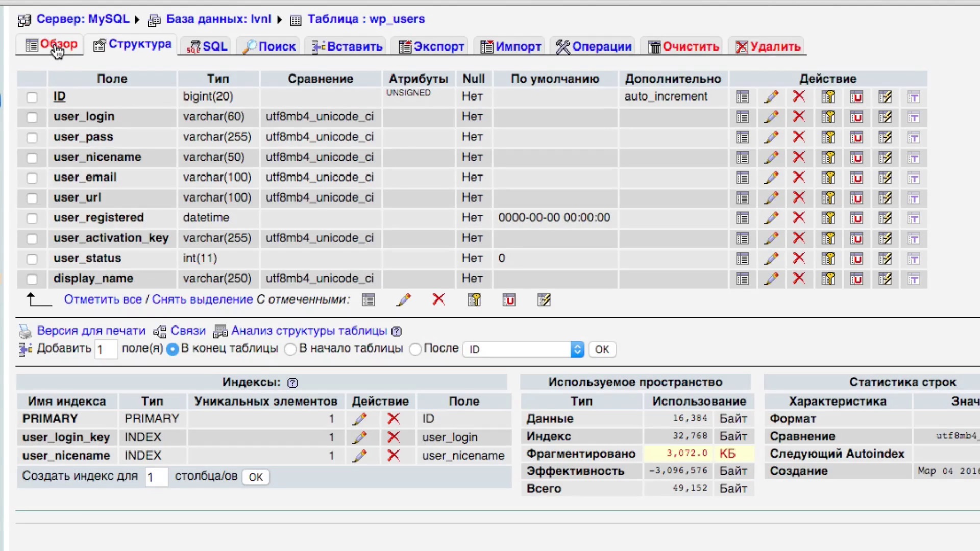Set primary key on user_nicename row
Image resolution: width=980 pixels, height=551 pixels.
pyautogui.click(x=828, y=157)
